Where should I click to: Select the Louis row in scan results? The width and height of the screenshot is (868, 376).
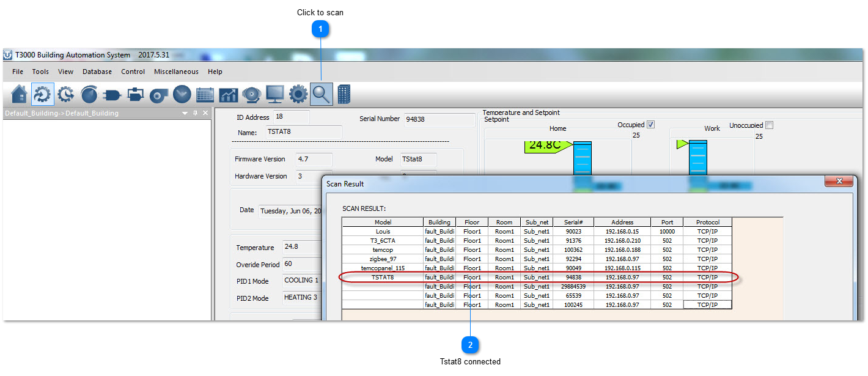537,232
